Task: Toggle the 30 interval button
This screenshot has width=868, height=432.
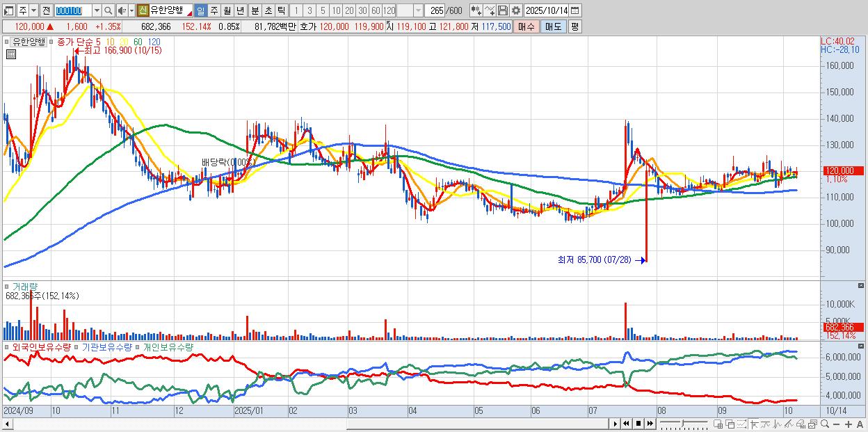Action: (362, 10)
